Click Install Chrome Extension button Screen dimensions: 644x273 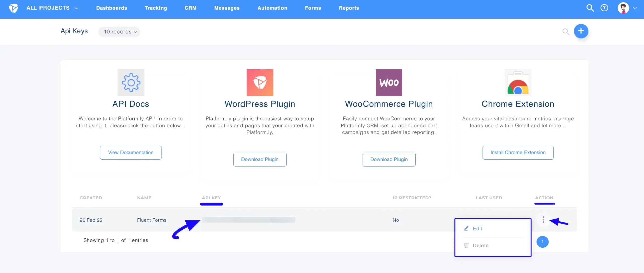(x=518, y=152)
